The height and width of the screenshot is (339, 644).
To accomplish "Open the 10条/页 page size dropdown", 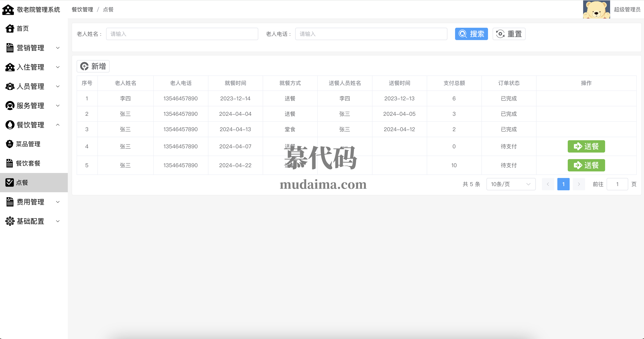I will (x=511, y=184).
